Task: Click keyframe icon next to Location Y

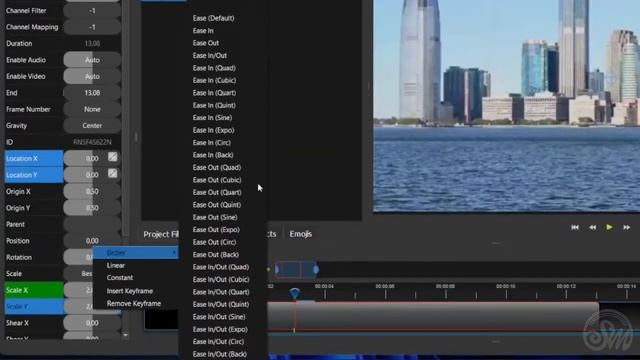Action: pyautogui.click(x=113, y=173)
